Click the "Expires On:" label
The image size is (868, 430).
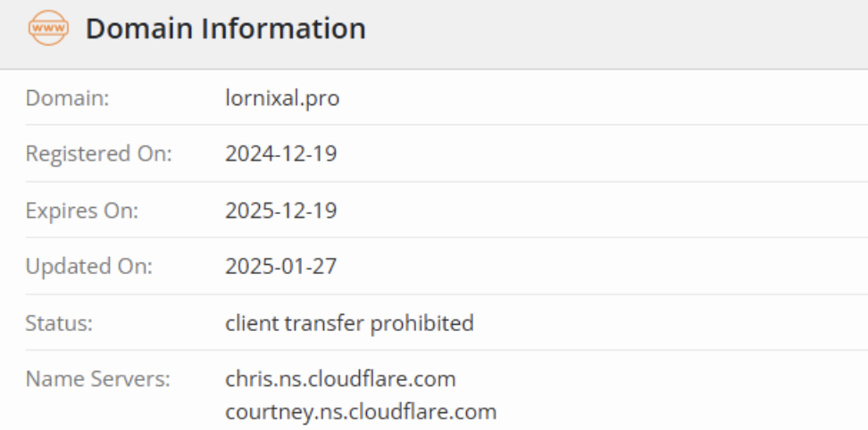point(82,211)
